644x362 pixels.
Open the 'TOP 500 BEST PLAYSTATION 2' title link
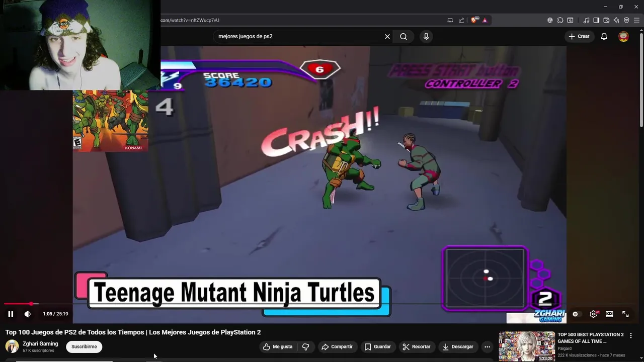(x=590, y=338)
